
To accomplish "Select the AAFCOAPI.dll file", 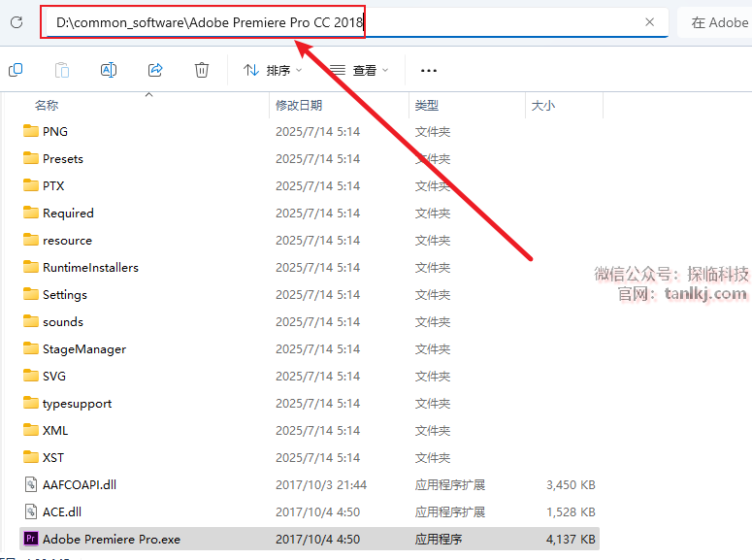I will [79, 484].
